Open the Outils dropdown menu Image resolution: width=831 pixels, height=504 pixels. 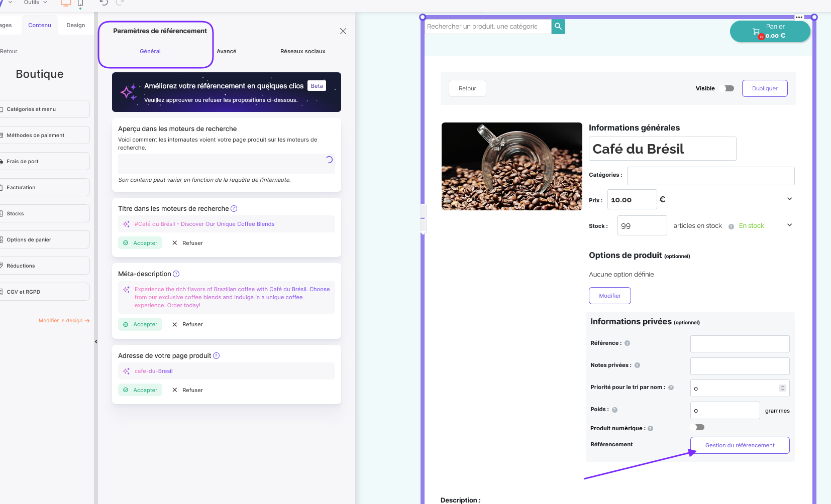click(35, 3)
